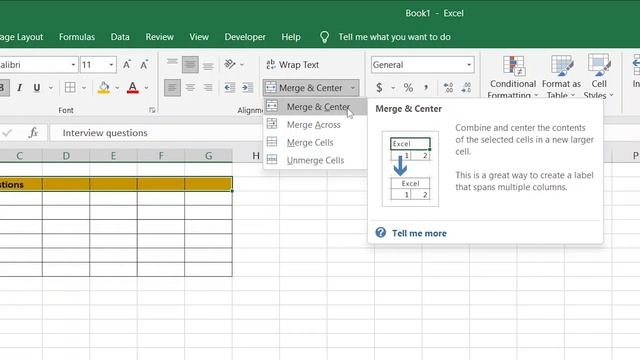Open Format as Table gallery
The height and width of the screenshot is (360, 640).
click(561, 77)
